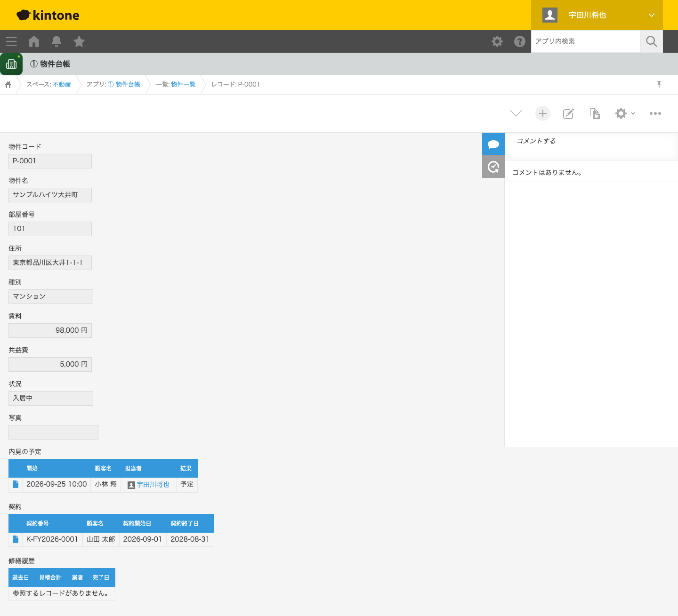This screenshot has height=616, width=678.
Task: Open the app settings gear dropdown
Action: [x=625, y=113]
